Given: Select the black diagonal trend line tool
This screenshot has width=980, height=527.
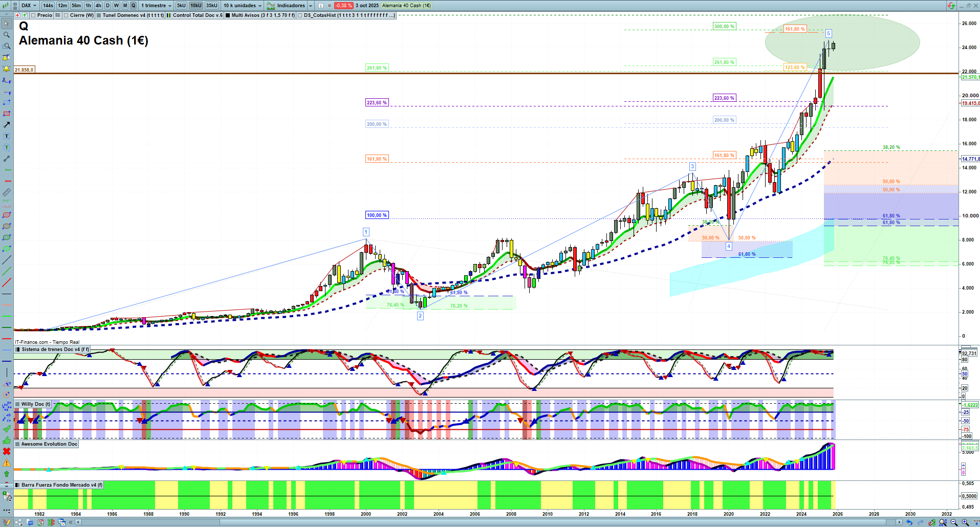Looking at the screenshot, I should (x=7, y=260).
